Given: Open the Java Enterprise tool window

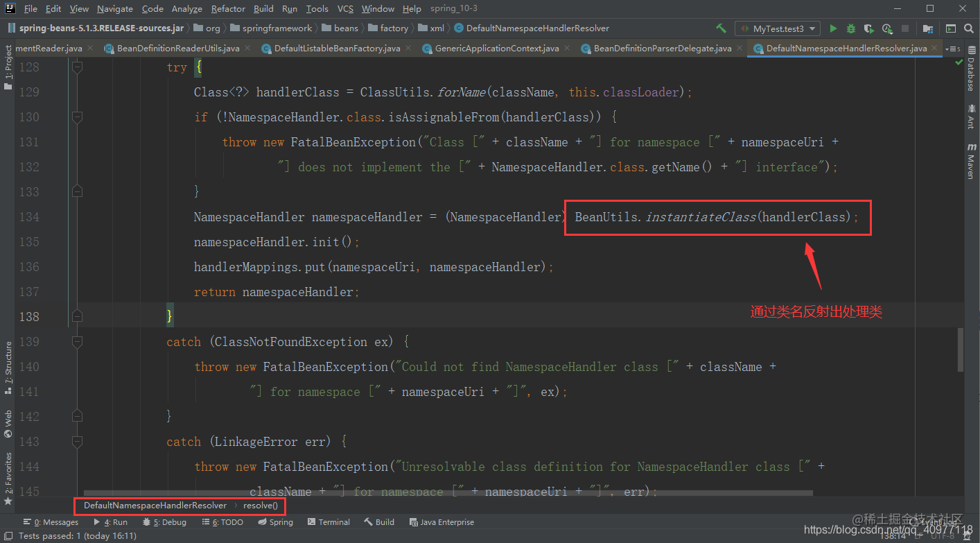Looking at the screenshot, I should pyautogui.click(x=441, y=522).
